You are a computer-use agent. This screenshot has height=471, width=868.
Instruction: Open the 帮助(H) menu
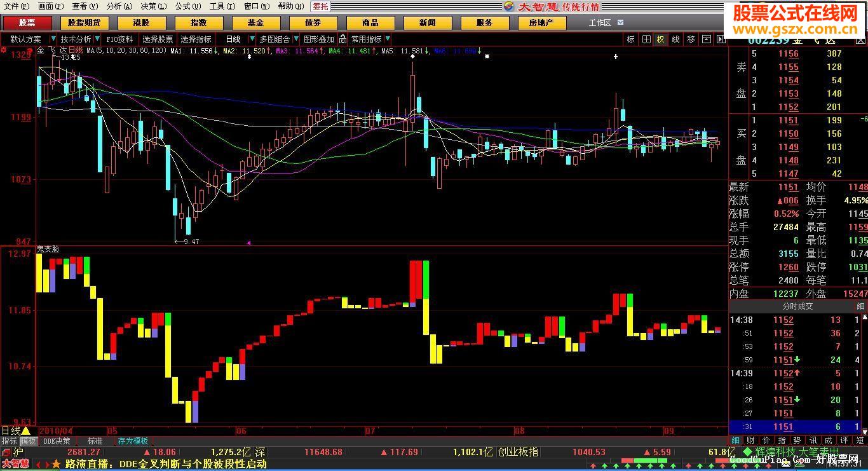[290, 6]
